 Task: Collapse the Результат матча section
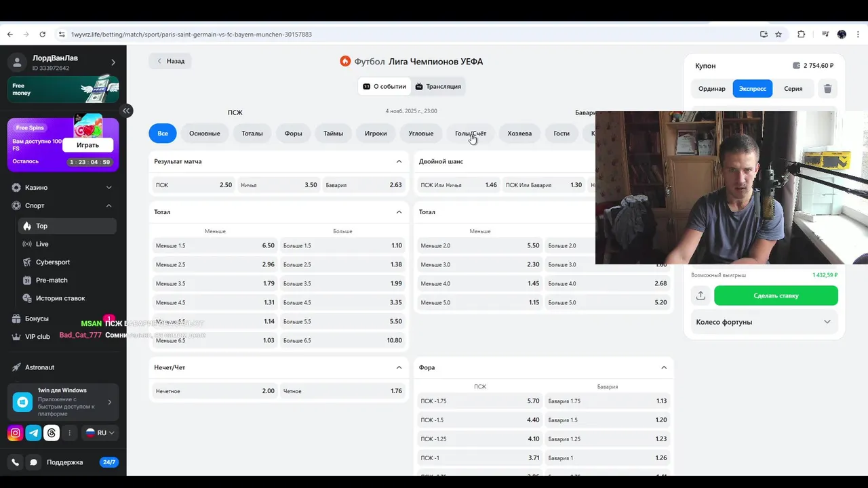click(399, 162)
